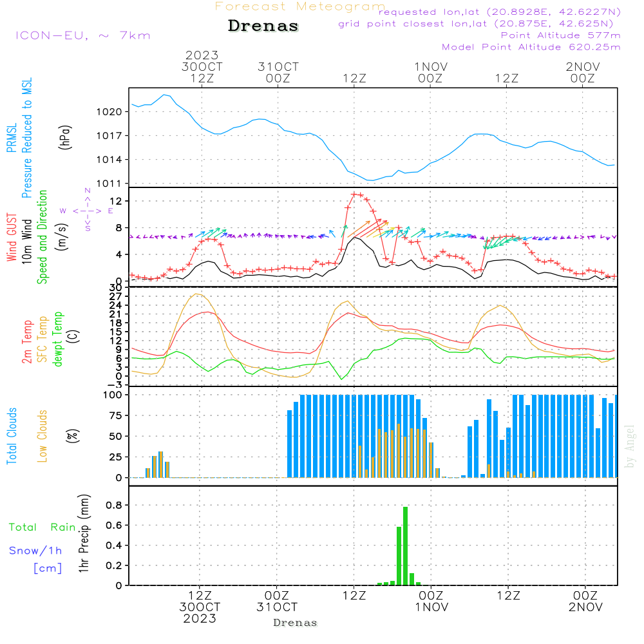The image size is (644, 644).
Task: Click the bottom axis '00Z 2NOV' label
Action: pos(585,601)
